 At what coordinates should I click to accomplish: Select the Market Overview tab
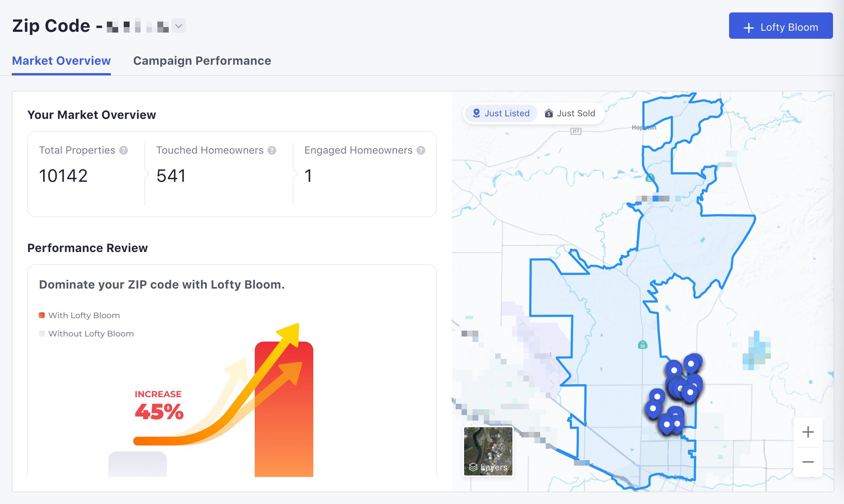(x=61, y=61)
